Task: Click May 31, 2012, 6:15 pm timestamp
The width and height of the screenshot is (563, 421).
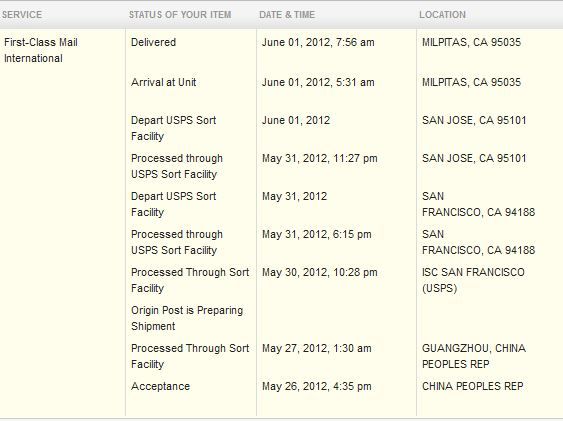Action: (x=317, y=234)
